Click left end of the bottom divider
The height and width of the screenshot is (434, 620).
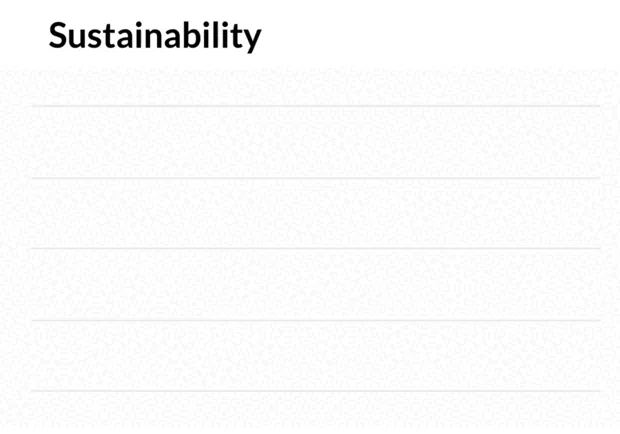point(34,391)
